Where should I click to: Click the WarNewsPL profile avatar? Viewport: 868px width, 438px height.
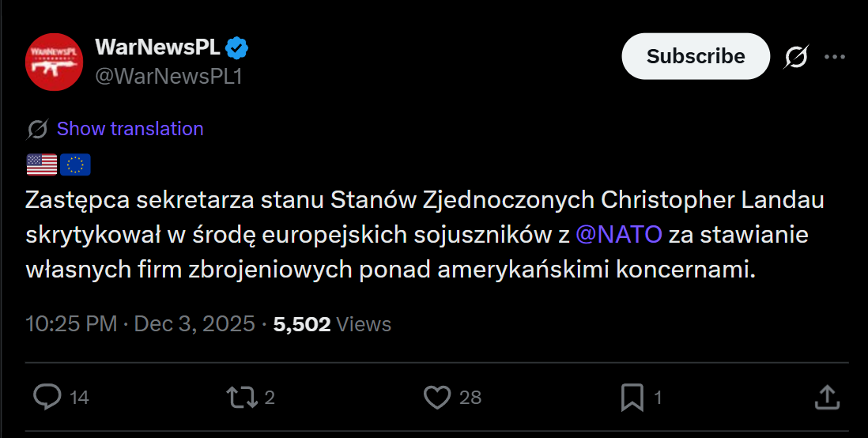pyautogui.click(x=54, y=62)
